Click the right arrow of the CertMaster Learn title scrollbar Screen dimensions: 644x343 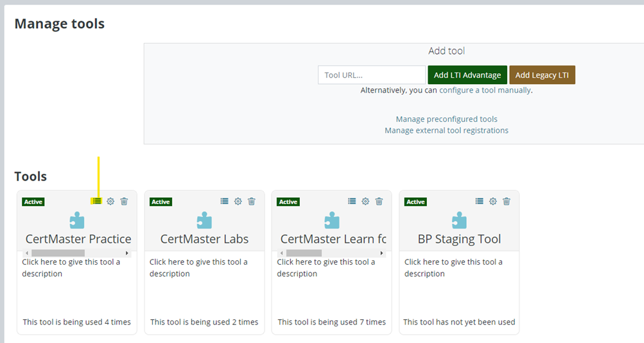[x=381, y=253]
